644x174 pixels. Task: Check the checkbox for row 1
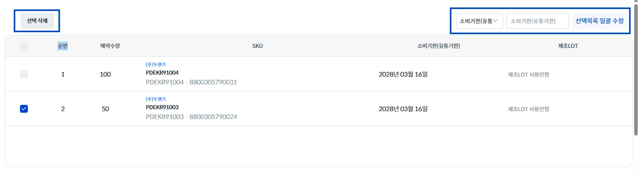pos(24,74)
